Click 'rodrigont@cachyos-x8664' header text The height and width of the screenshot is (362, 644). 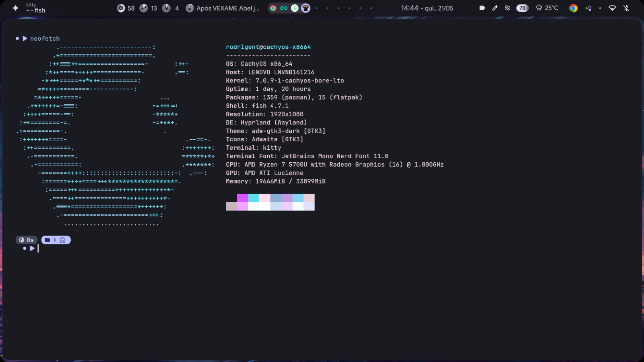[268, 47]
